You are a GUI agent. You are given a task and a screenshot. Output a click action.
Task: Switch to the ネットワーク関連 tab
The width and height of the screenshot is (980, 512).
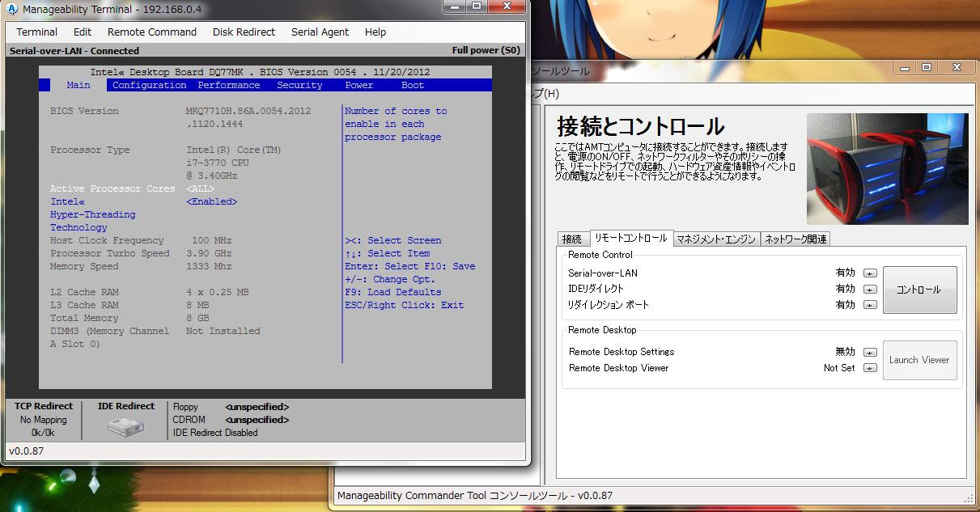click(795, 239)
